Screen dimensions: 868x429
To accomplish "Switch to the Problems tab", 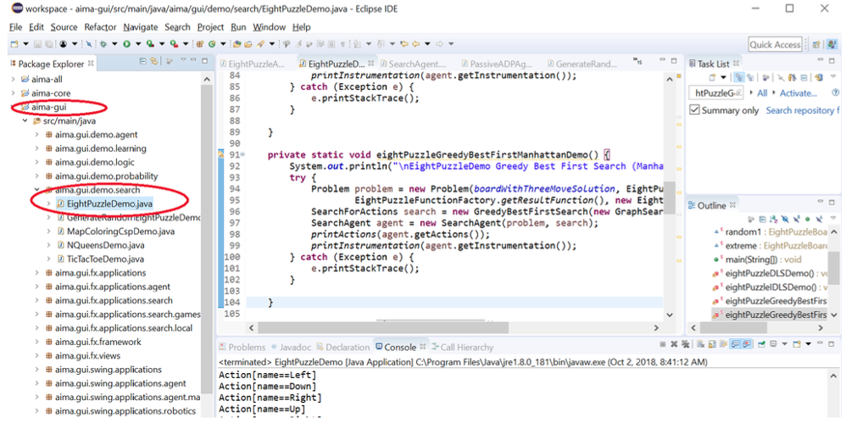I will pyautogui.click(x=242, y=347).
